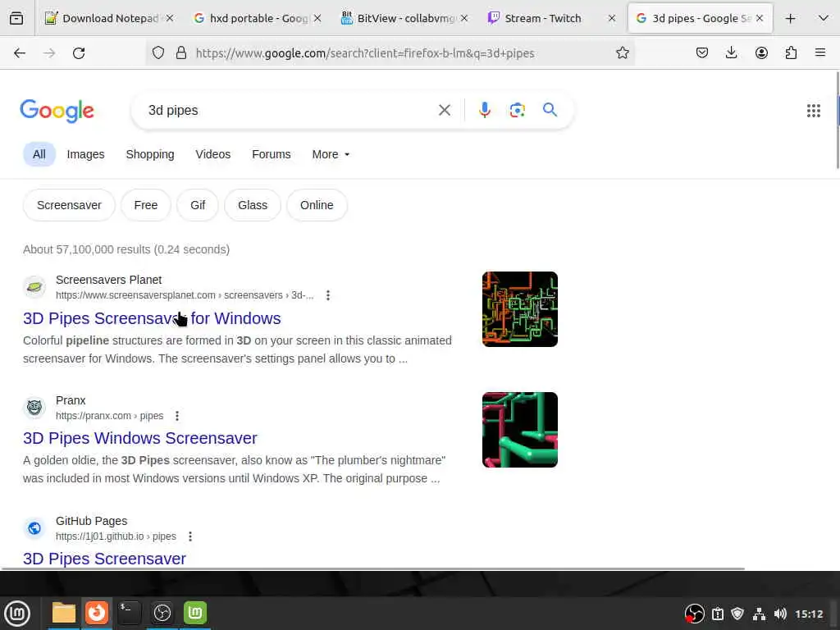Image resolution: width=840 pixels, height=630 pixels.
Task: Refine search with the Gif chip
Action: coord(198,205)
